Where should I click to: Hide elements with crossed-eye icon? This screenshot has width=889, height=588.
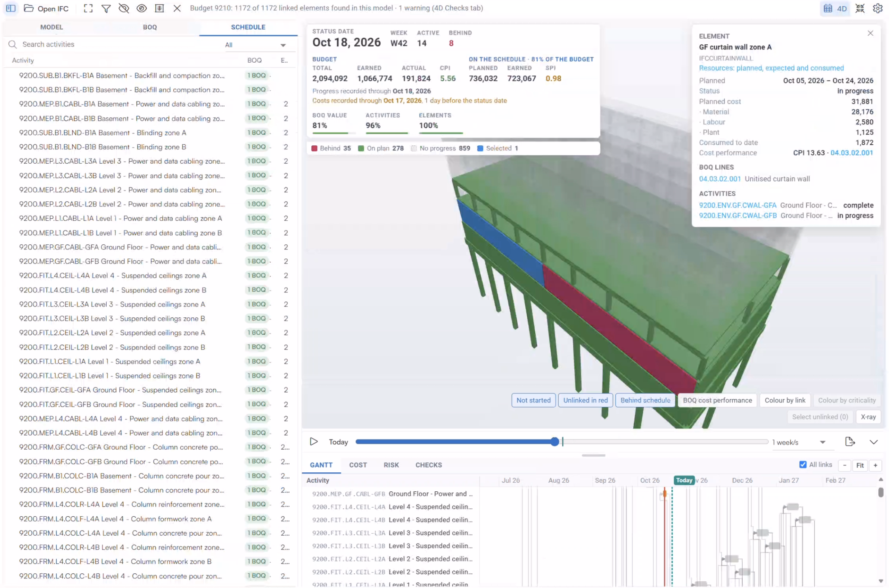pos(124,8)
